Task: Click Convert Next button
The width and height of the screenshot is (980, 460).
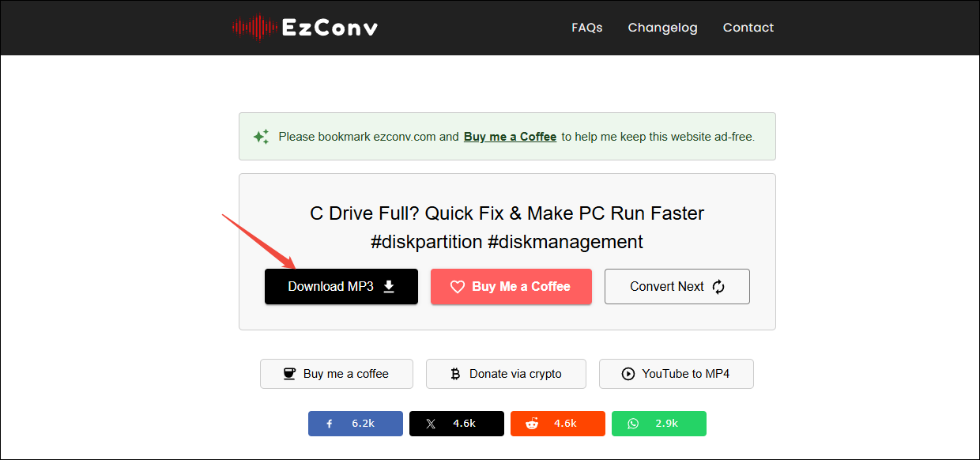Action: (677, 286)
